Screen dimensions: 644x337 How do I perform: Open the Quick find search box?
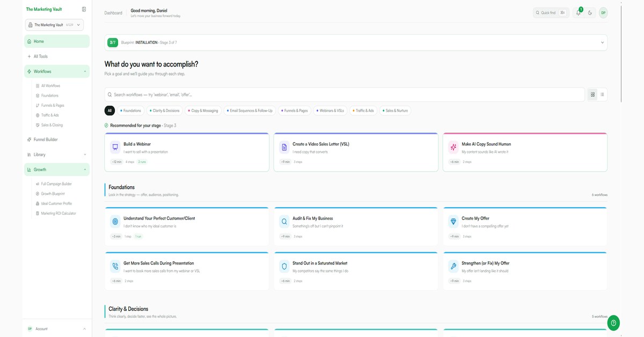[551, 12]
